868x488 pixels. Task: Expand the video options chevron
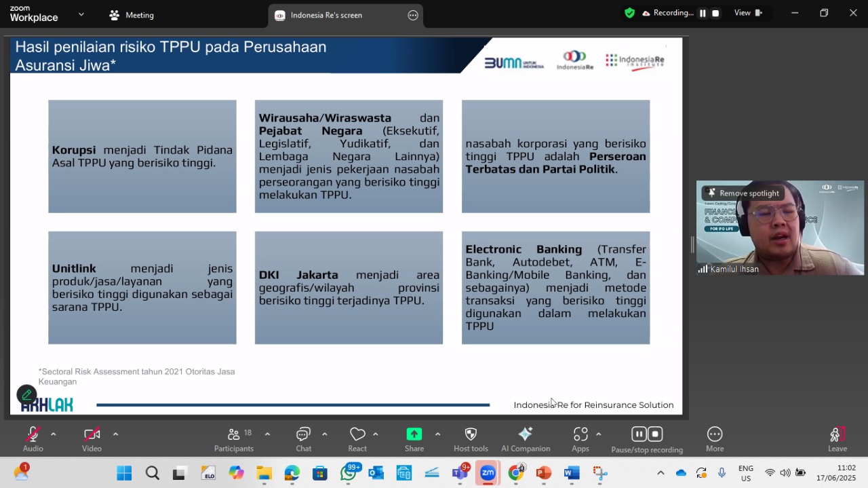115,434
